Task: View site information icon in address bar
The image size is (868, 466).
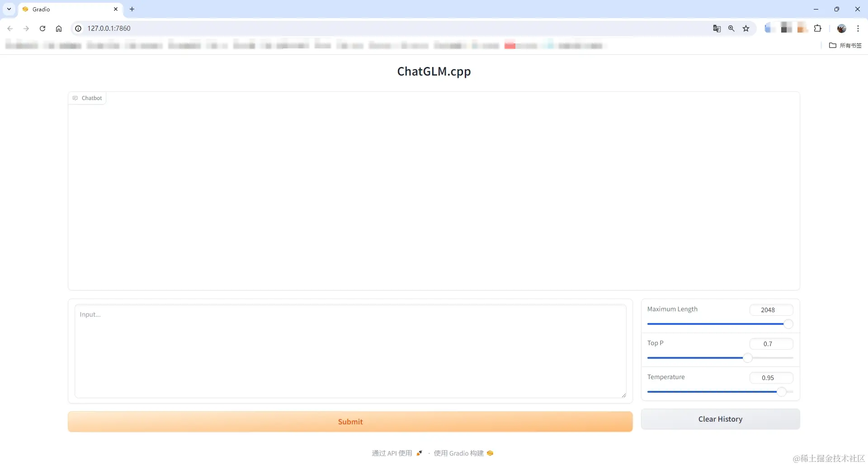Action: 78,29
